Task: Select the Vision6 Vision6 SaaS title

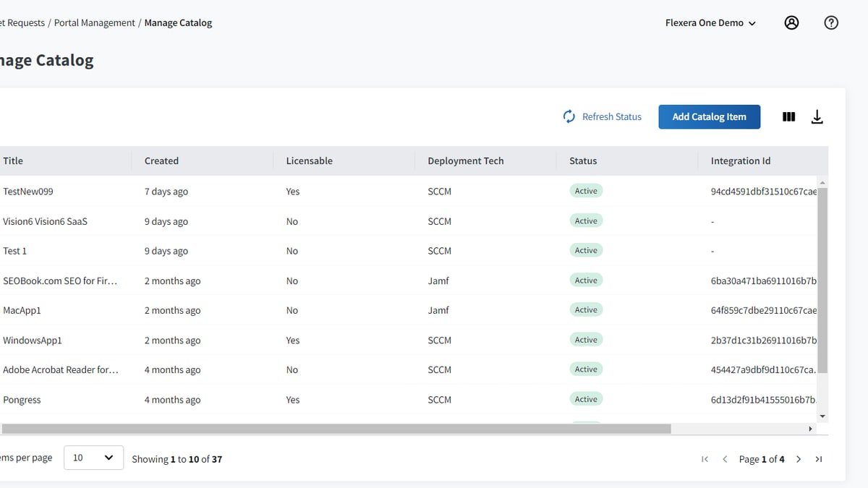Action: tap(45, 221)
